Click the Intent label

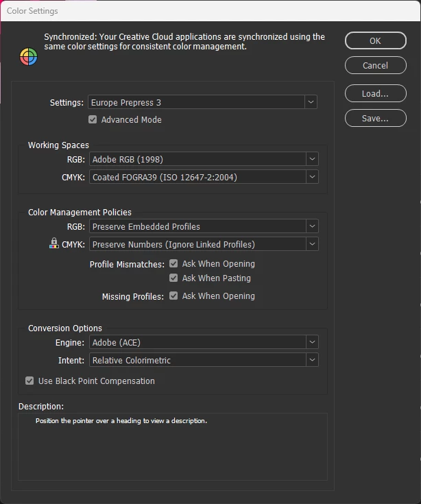point(71,360)
